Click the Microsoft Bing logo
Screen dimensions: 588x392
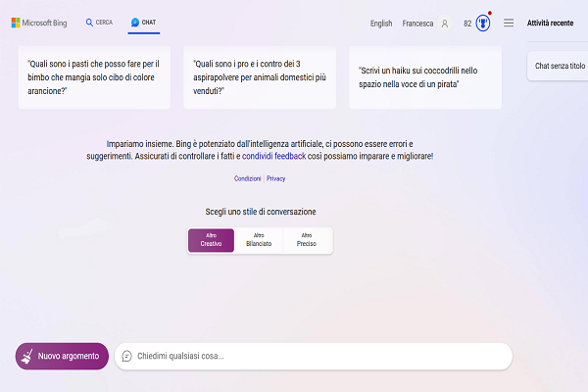tap(41, 22)
